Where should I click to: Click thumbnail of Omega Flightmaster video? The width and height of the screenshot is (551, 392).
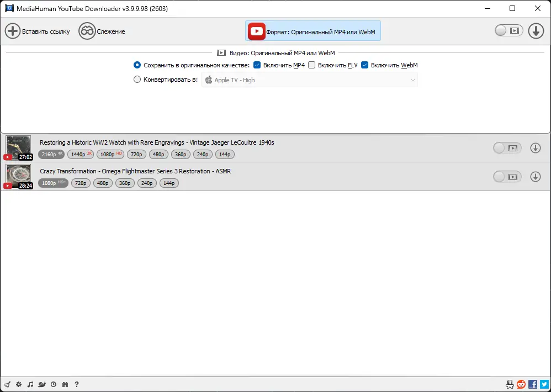pyautogui.click(x=18, y=176)
